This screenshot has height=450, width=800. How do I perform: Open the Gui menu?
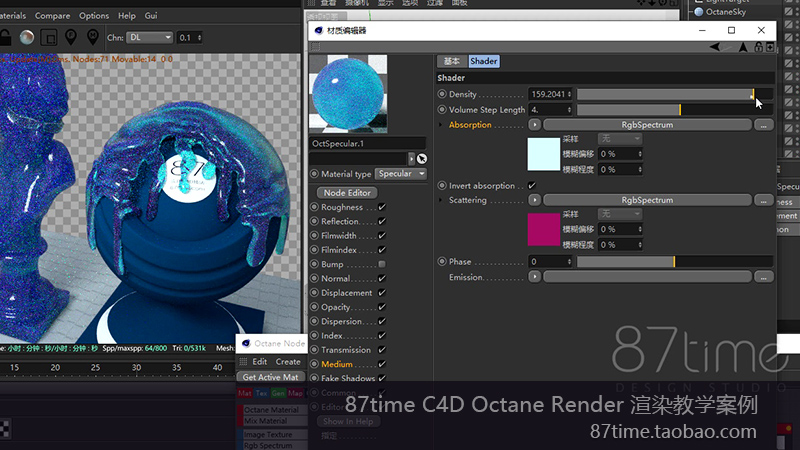[x=151, y=16]
